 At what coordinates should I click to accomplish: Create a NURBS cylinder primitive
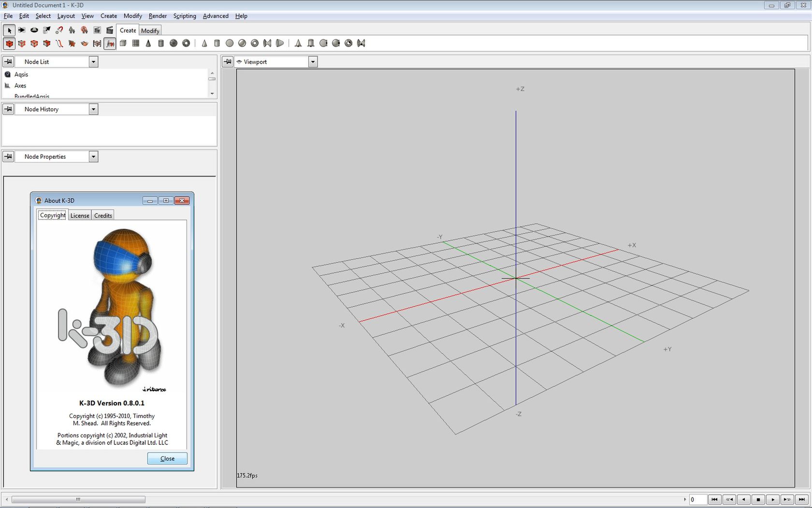(311, 43)
